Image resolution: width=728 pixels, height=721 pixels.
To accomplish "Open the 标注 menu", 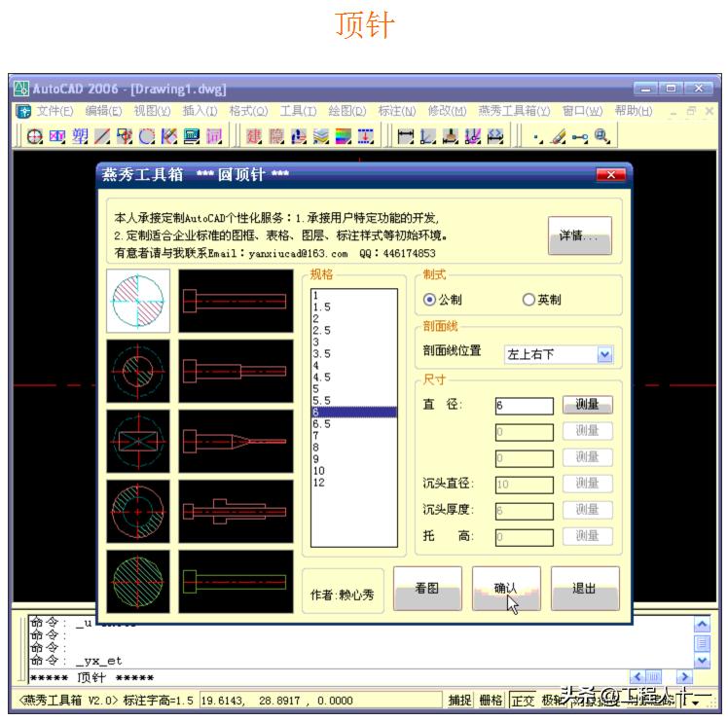I will (396, 111).
